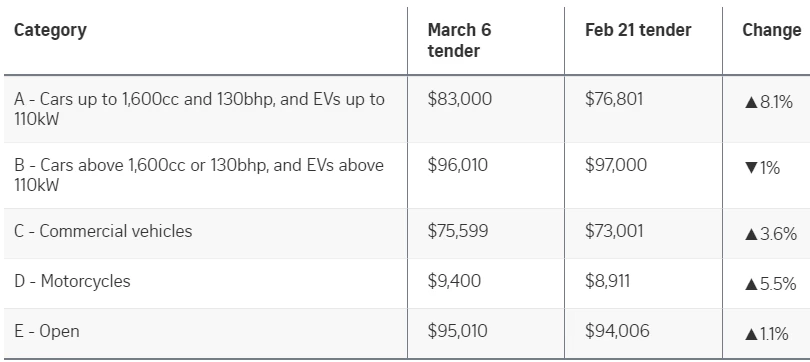
Task: Click the $8,911 motorcycles price
Action: (x=608, y=281)
